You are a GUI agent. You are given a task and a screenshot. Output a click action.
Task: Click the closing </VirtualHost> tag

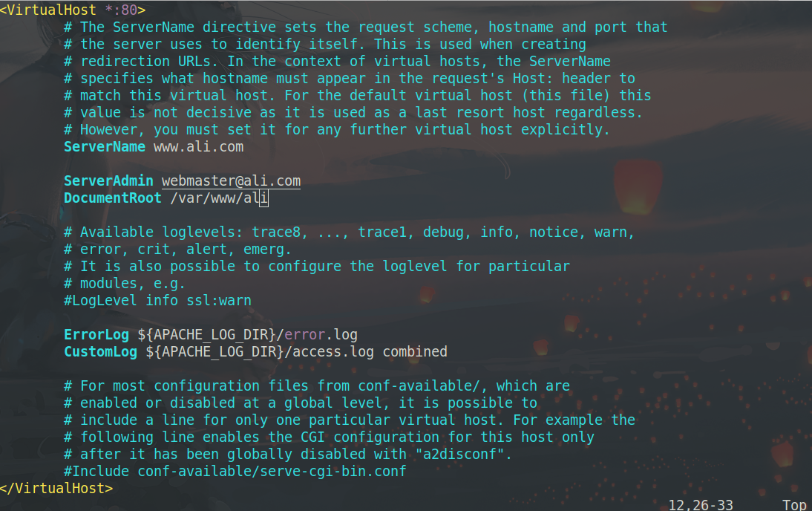point(56,488)
